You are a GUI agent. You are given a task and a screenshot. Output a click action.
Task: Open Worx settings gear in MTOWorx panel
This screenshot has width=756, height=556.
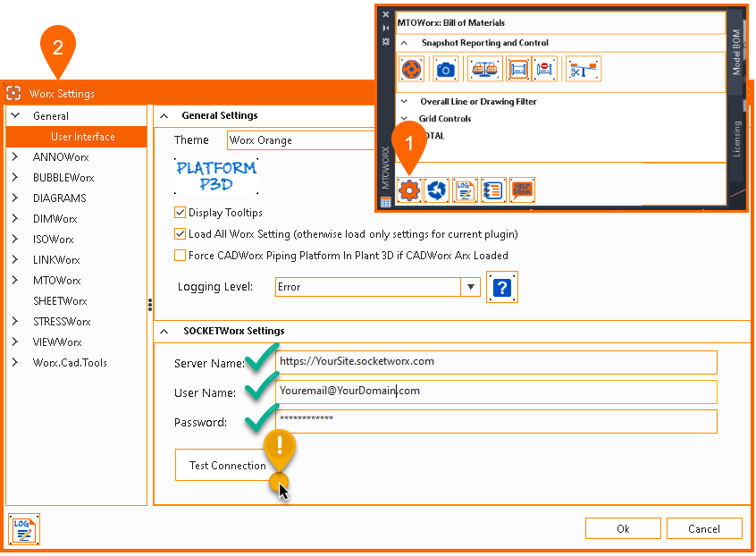pos(409,190)
